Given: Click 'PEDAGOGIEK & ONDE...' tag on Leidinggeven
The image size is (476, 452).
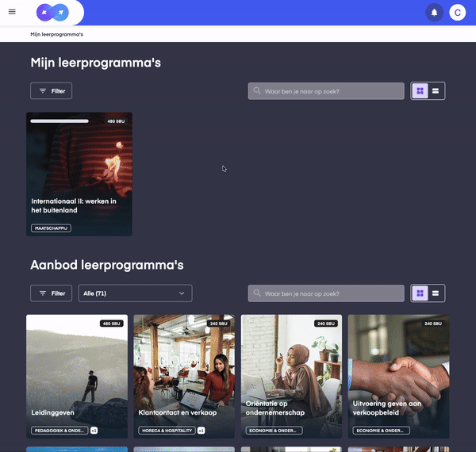Looking at the screenshot, I should point(59,431).
